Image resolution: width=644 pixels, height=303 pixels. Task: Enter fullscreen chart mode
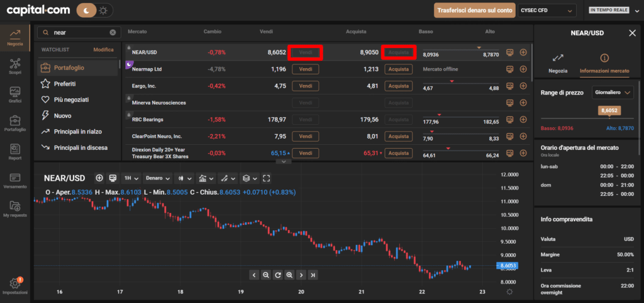(x=266, y=178)
